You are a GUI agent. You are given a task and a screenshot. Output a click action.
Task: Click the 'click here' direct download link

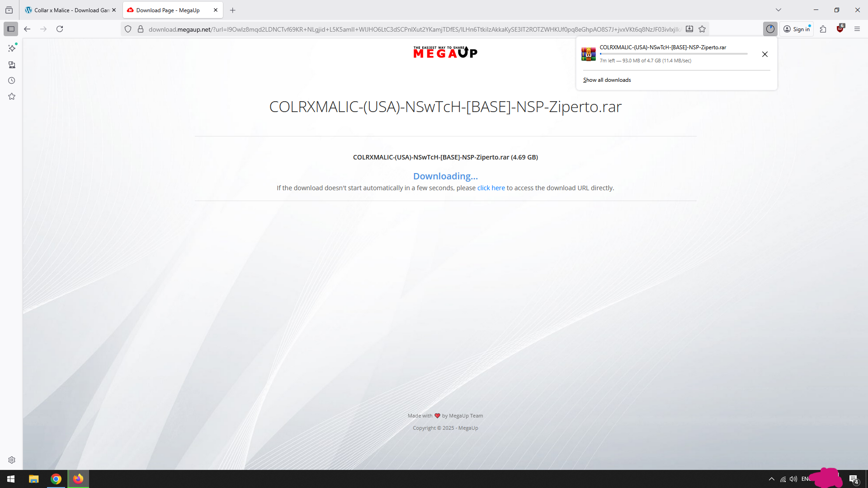point(491,188)
